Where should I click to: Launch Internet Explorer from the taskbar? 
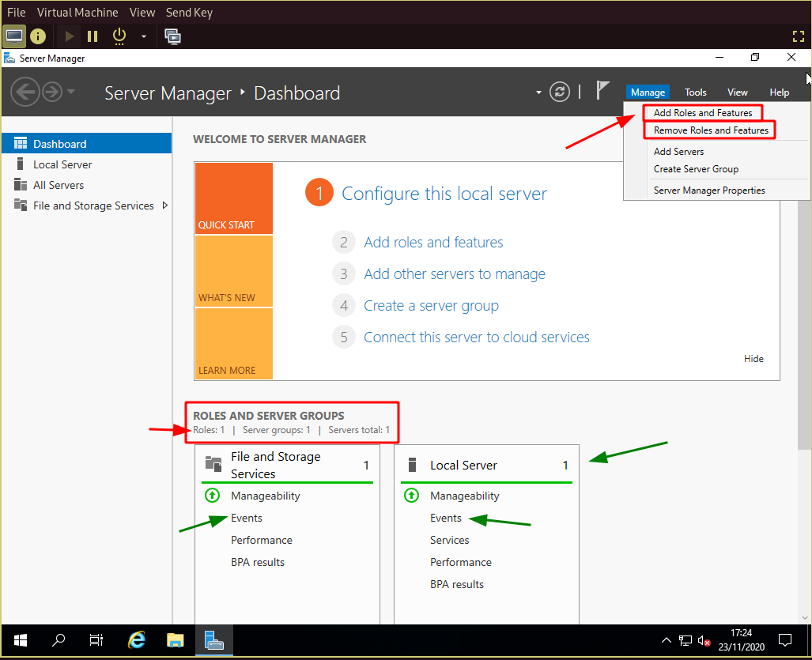pos(137,640)
